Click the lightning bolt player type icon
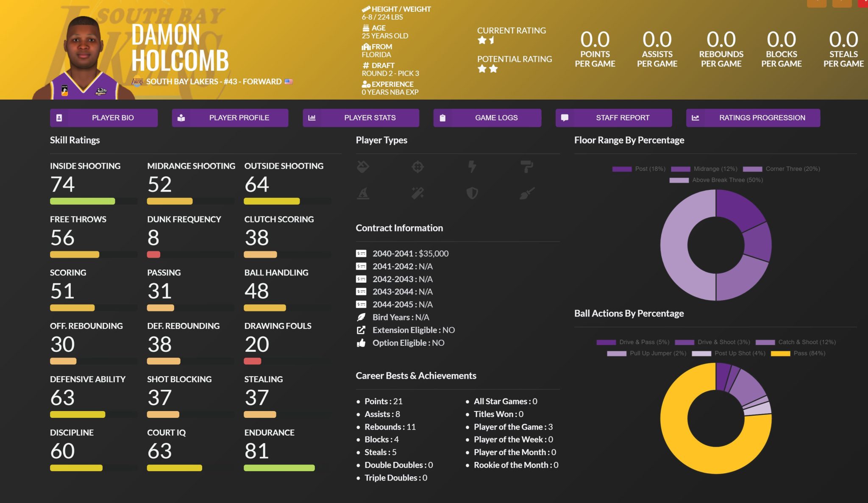The image size is (868, 503). pyautogui.click(x=472, y=167)
